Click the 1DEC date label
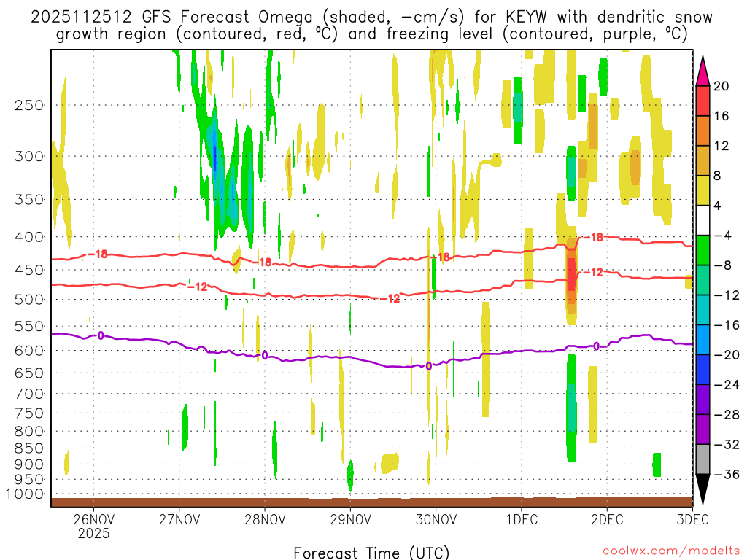The height and width of the screenshot is (560, 747). 522,519
